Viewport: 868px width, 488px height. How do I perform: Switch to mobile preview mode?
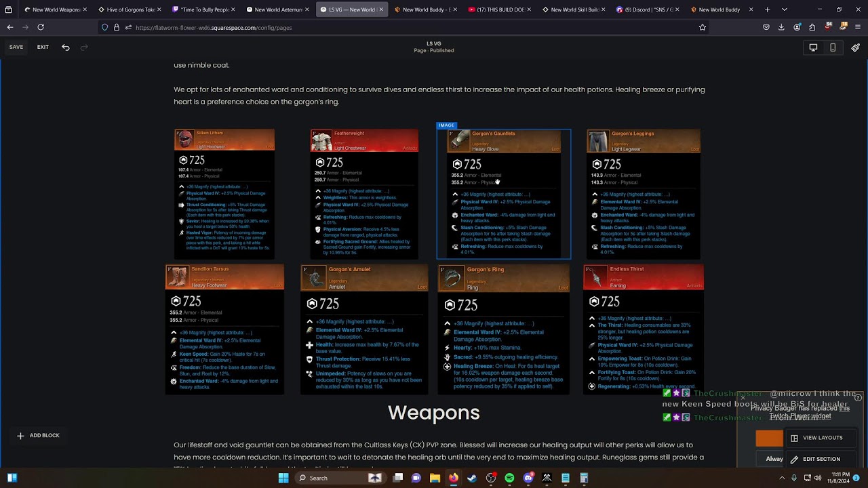click(x=833, y=47)
